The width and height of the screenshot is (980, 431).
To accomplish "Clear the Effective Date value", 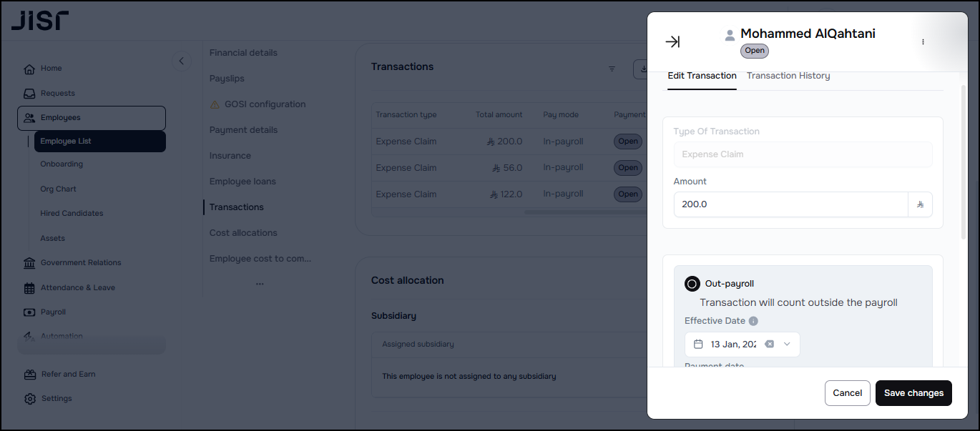I will [x=769, y=344].
